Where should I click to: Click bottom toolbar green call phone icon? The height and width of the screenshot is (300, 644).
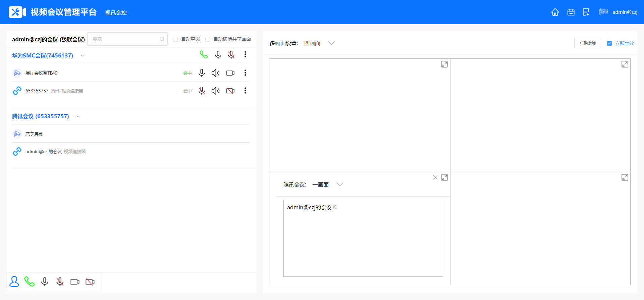pyautogui.click(x=30, y=282)
